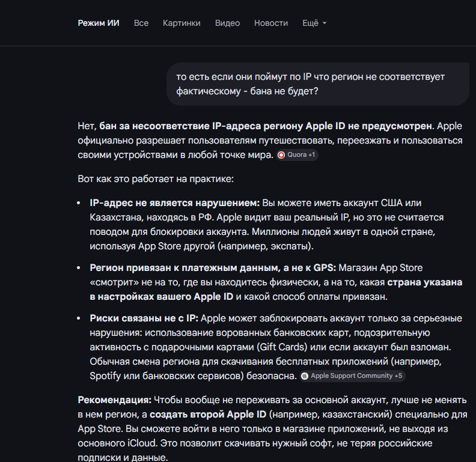Click bold text 'бан за несоответствие IP-адреса региону'
The height and width of the screenshot is (462, 476).
pos(201,126)
